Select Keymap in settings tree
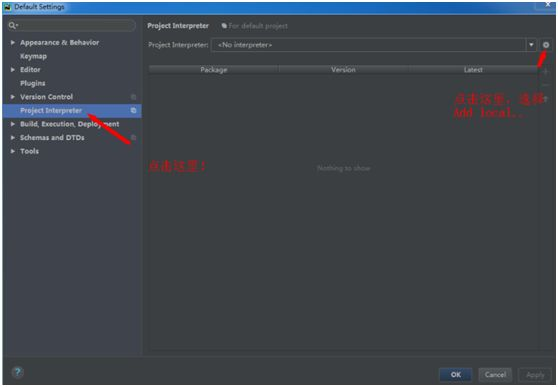This screenshot has height=387, width=558. (x=33, y=56)
